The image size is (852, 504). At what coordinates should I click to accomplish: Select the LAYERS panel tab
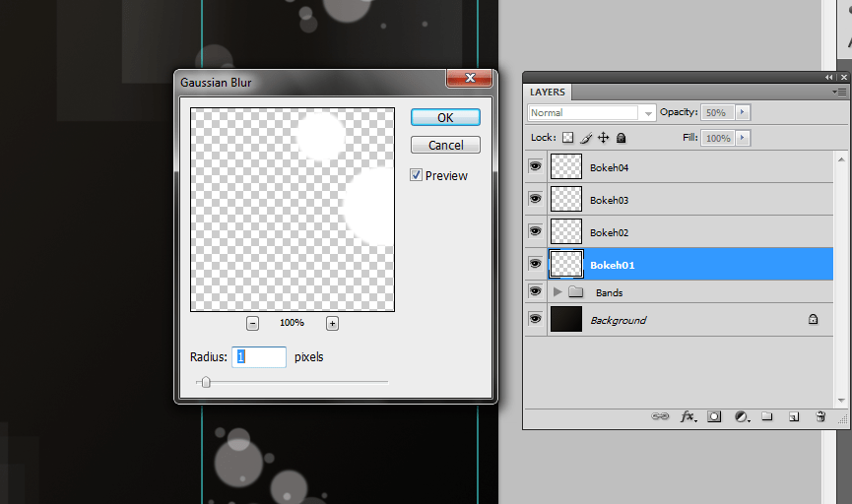tap(548, 93)
